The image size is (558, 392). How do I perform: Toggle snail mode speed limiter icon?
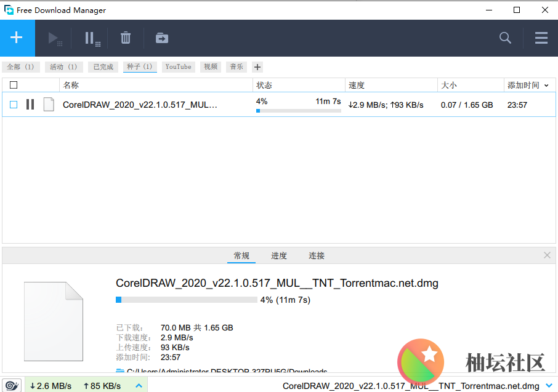coord(12,386)
